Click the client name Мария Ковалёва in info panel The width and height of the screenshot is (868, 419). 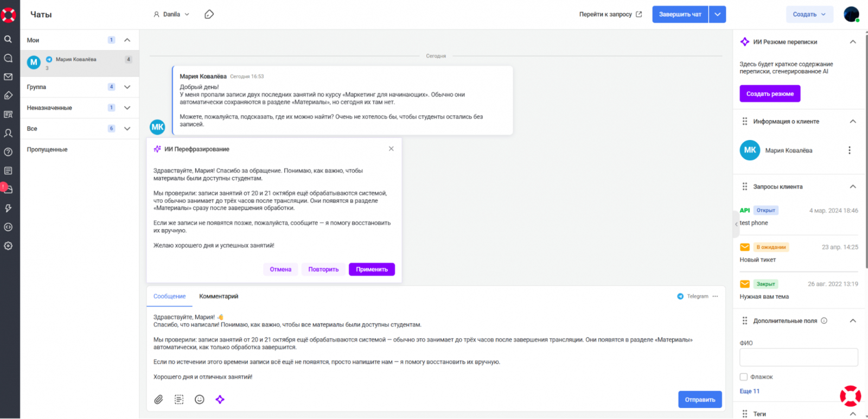788,150
